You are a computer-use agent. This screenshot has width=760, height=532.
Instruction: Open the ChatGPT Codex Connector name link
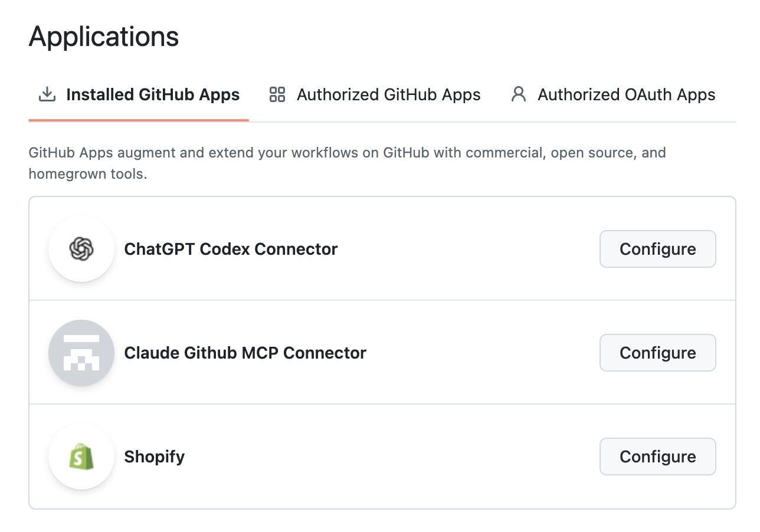click(231, 249)
